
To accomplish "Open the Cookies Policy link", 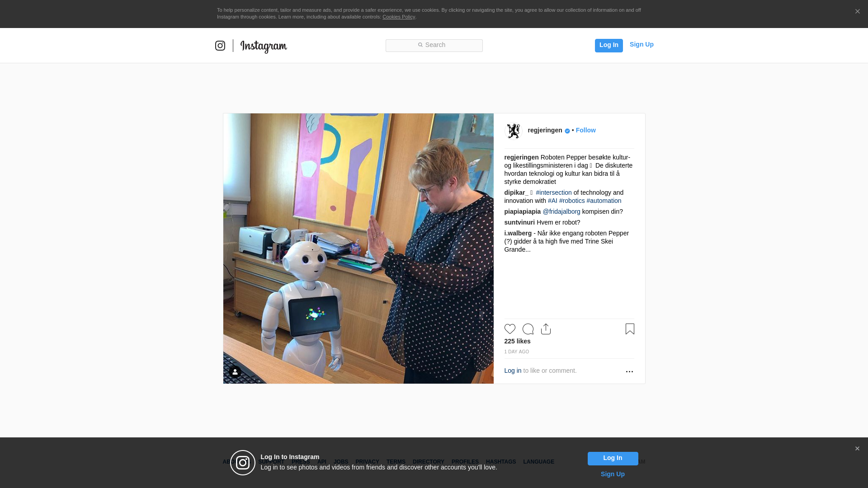I will (x=399, y=17).
